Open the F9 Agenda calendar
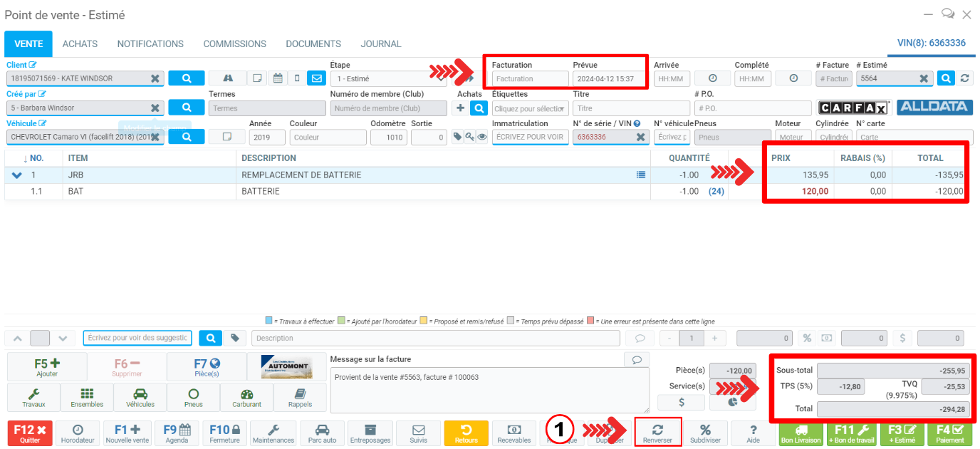980x449 pixels. click(x=177, y=433)
